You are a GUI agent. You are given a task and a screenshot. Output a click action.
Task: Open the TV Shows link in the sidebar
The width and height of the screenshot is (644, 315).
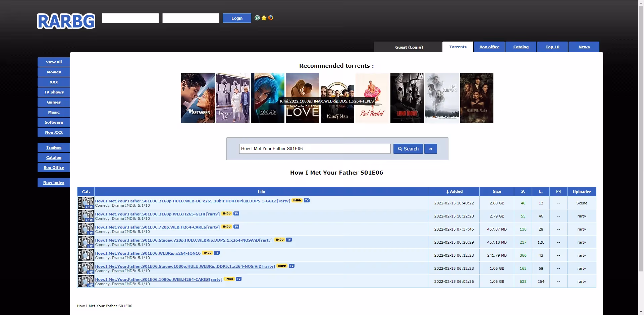53,92
